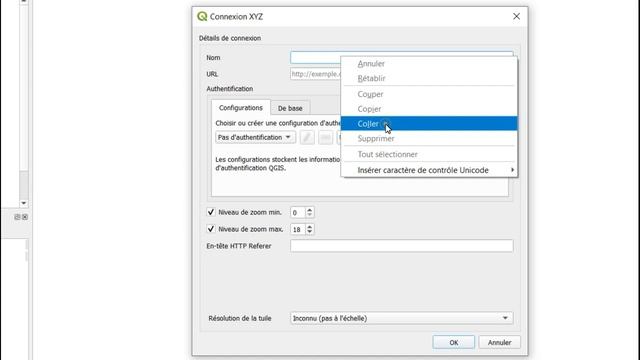Click the left panel scrollbar thumb
640x360 pixels.
[24, 185]
